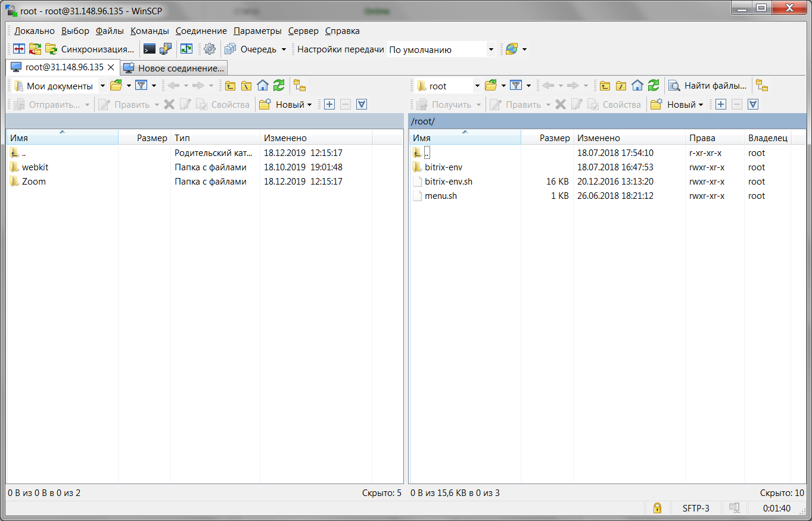Click the /root/ remote path bar
The height and width of the screenshot is (521, 812).
(x=607, y=121)
